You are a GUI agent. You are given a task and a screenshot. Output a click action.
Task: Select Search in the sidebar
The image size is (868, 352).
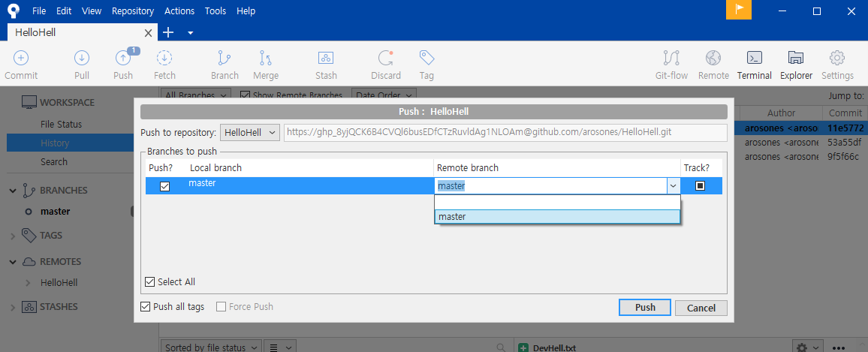[x=54, y=162]
